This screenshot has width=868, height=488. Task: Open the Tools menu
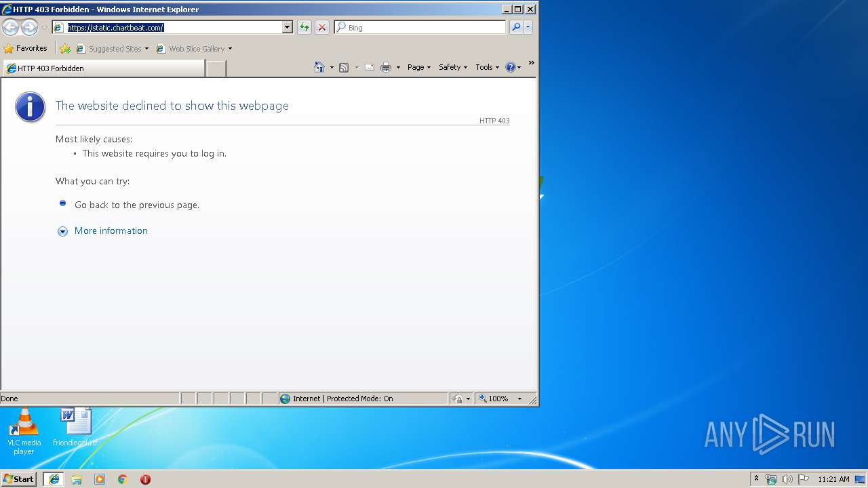487,67
